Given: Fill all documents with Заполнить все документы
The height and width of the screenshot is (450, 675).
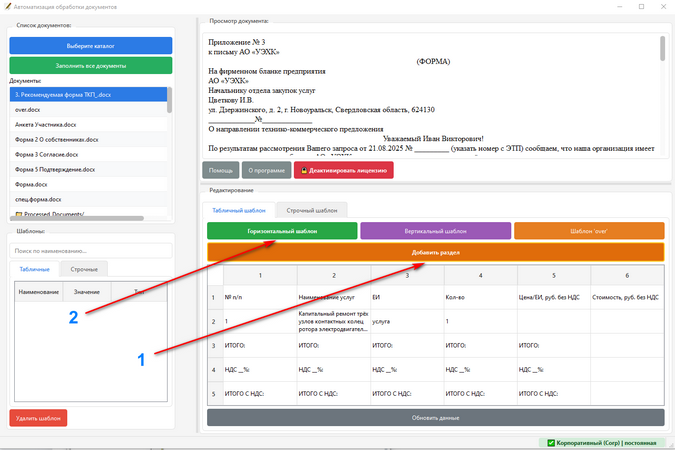Looking at the screenshot, I should click(x=91, y=66).
